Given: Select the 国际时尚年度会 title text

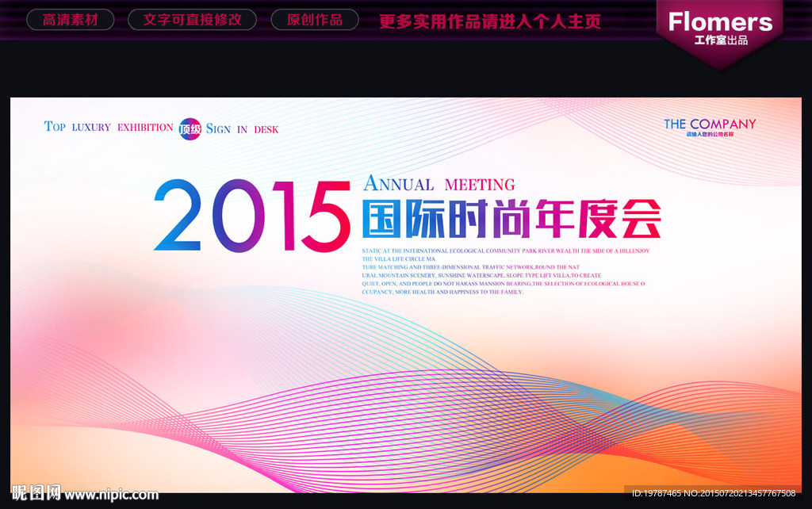Looking at the screenshot, I should (x=511, y=219).
